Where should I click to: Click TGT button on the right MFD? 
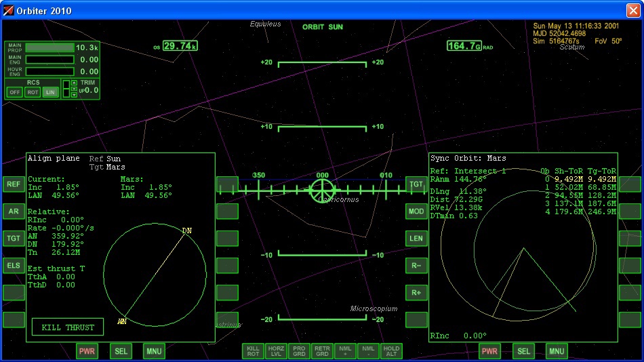(416, 184)
